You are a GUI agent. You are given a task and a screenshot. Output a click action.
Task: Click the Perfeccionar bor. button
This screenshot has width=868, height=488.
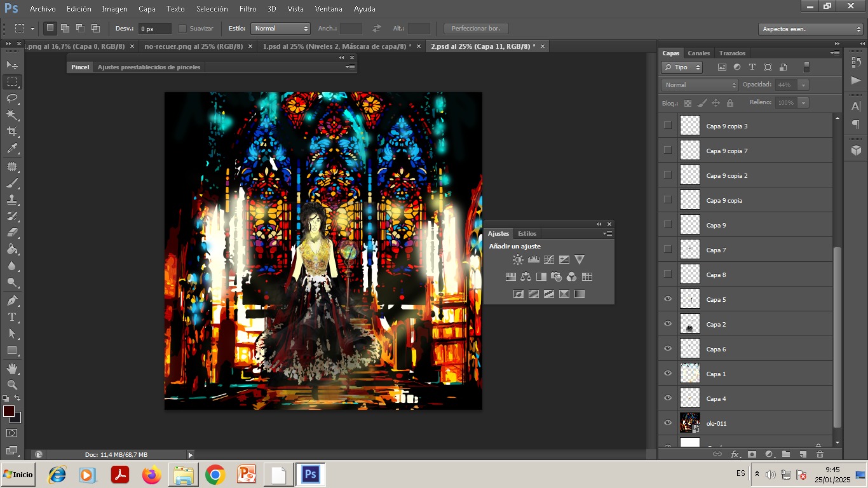coord(476,29)
